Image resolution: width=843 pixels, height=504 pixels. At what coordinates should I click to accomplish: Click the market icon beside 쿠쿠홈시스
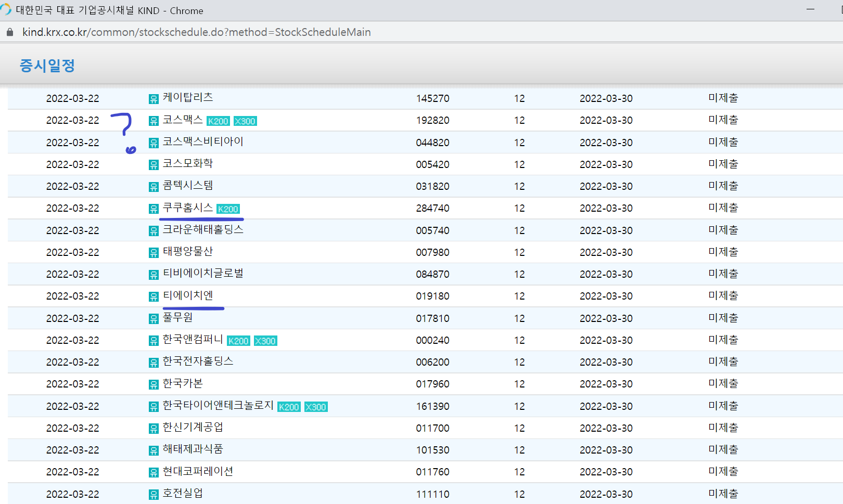154,209
